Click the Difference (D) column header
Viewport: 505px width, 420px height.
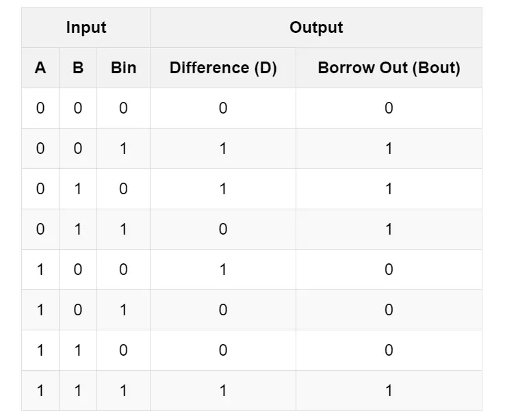tap(223, 68)
